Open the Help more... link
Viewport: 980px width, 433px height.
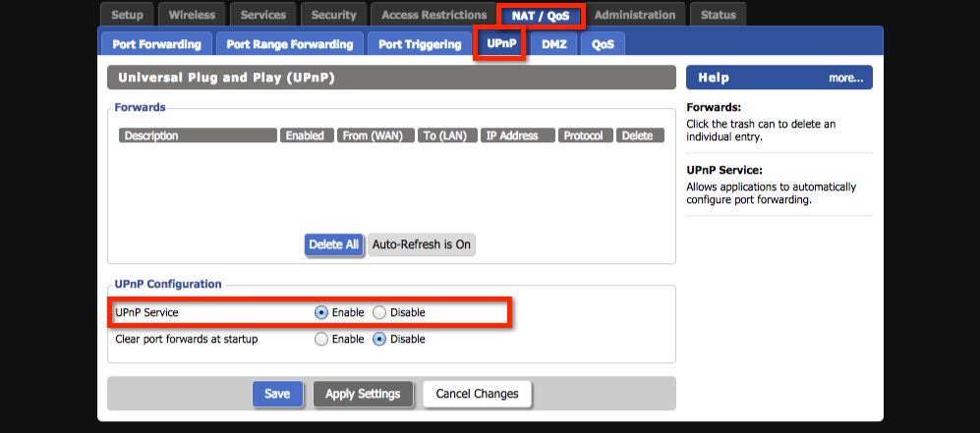click(845, 78)
